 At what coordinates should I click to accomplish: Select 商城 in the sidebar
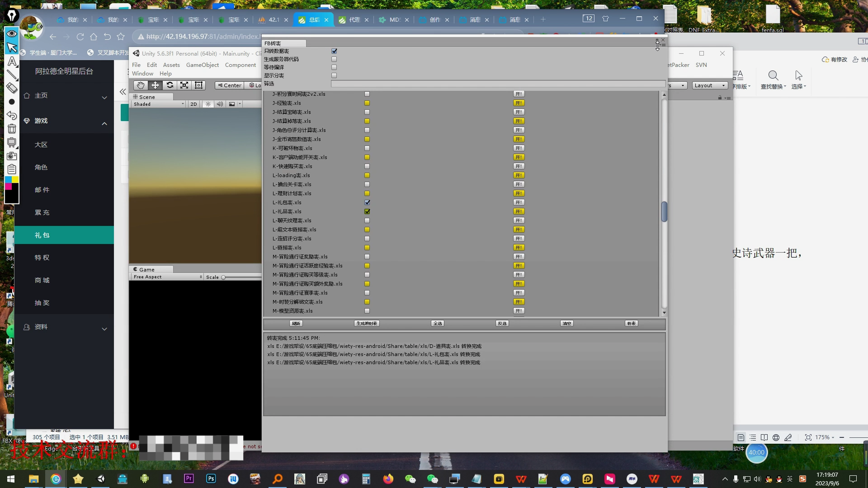[42, 280]
